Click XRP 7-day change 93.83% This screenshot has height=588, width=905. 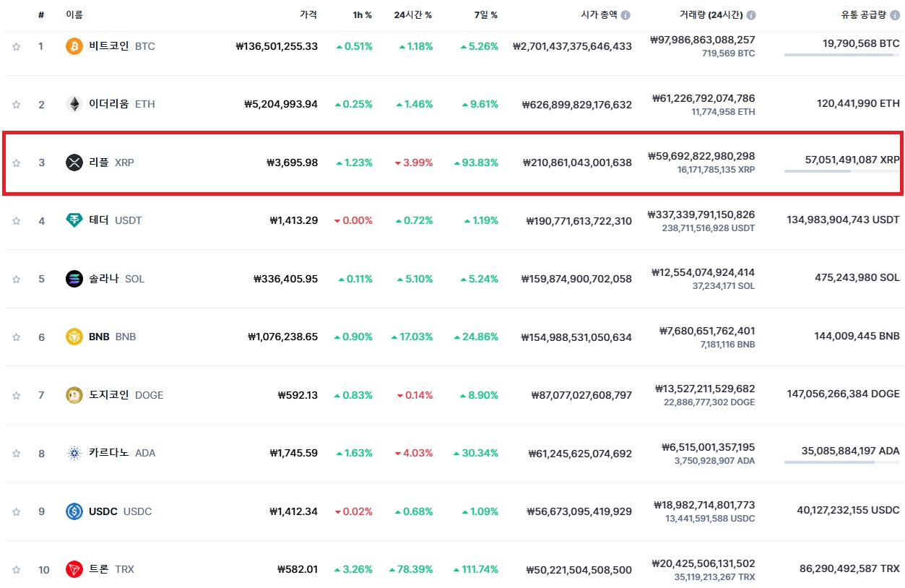476,163
